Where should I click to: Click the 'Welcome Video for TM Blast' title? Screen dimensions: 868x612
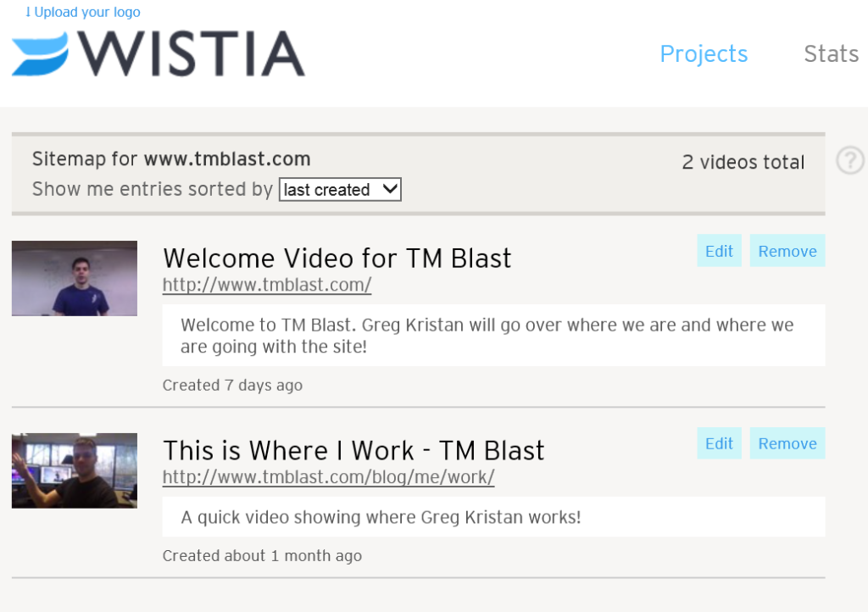337,259
